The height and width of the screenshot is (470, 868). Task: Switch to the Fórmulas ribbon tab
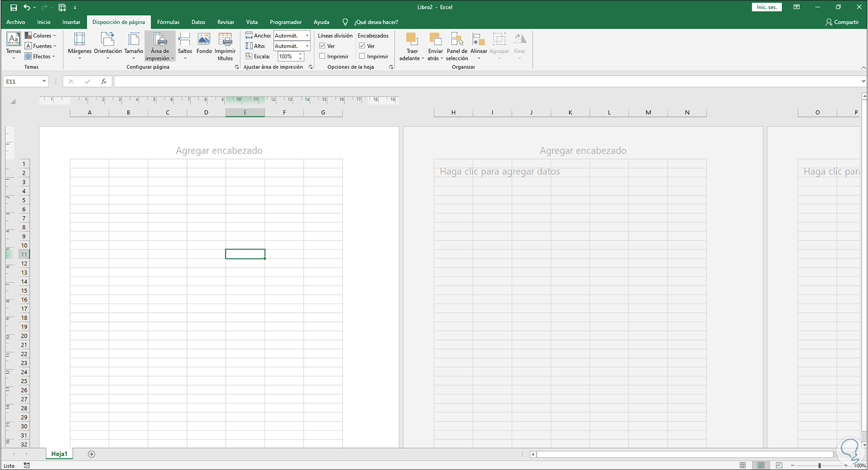168,22
